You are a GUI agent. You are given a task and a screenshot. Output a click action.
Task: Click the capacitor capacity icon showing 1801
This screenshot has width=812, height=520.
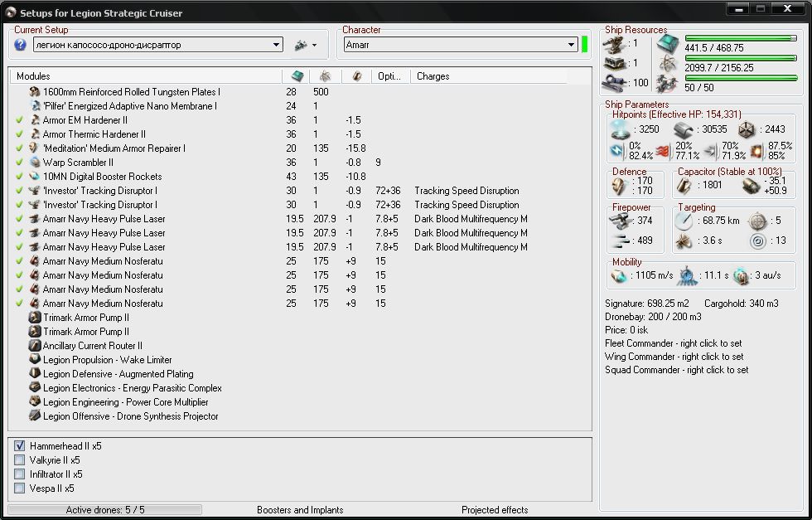(684, 186)
